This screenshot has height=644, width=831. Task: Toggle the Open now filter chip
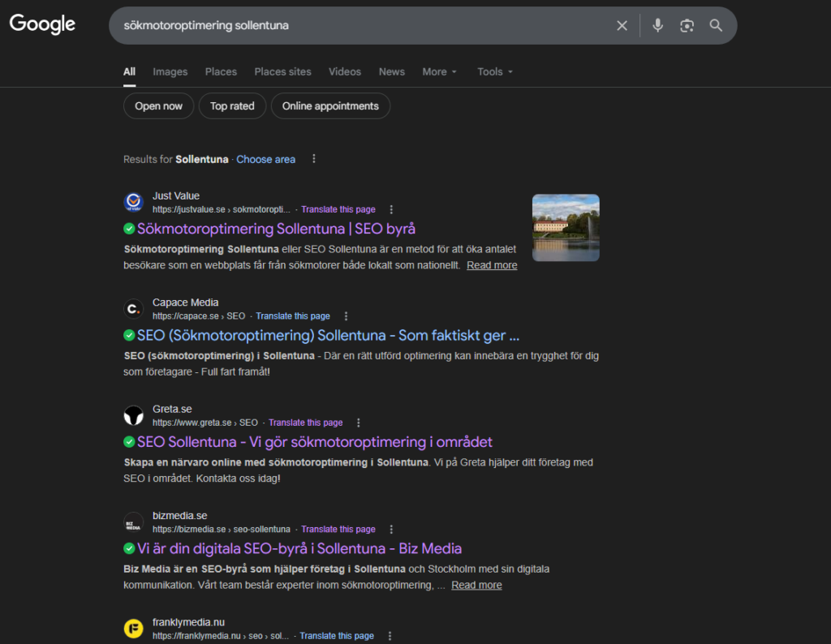click(x=158, y=106)
